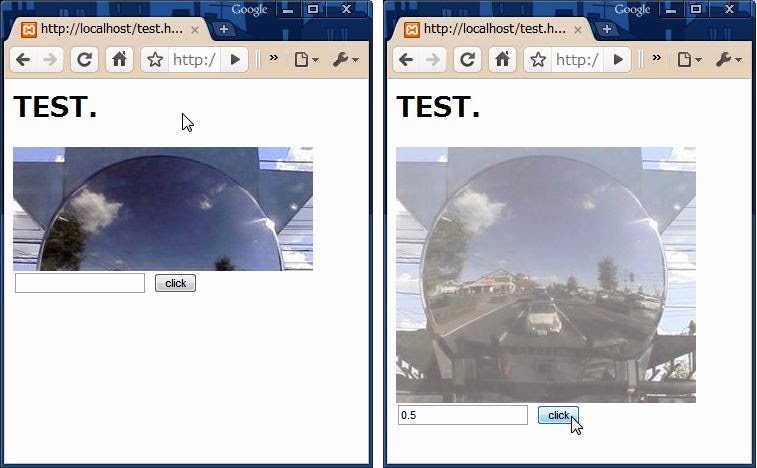Bookmark the page with the left window's star
The image size is (757, 468).
coord(155,60)
